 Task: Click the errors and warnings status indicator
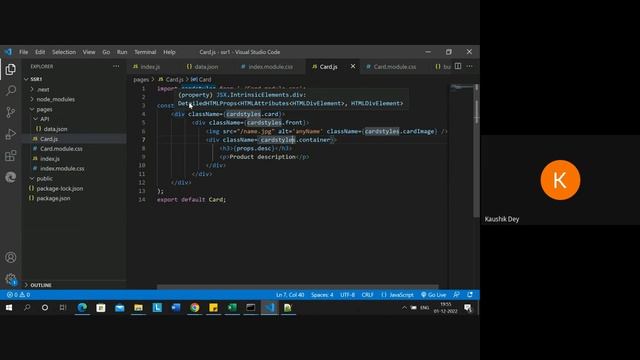coord(18,295)
